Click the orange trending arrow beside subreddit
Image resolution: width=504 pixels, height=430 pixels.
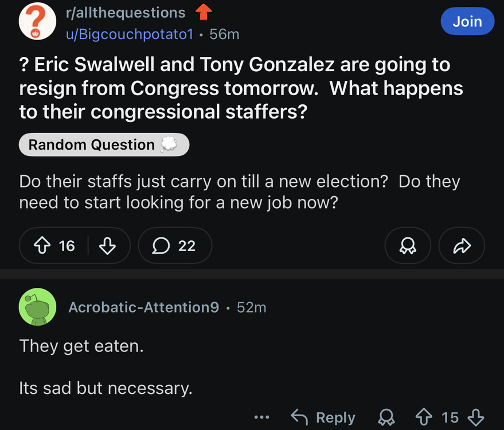204,12
